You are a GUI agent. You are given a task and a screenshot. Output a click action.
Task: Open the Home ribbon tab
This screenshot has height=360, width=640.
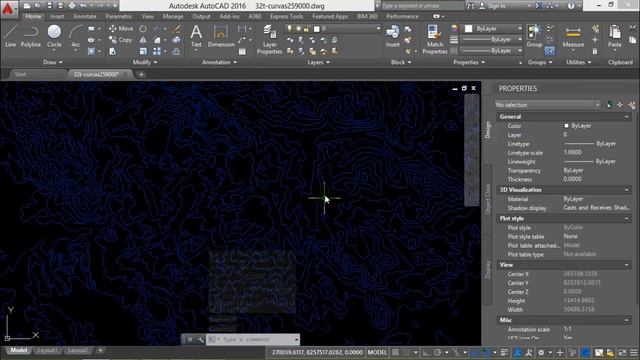click(x=33, y=16)
